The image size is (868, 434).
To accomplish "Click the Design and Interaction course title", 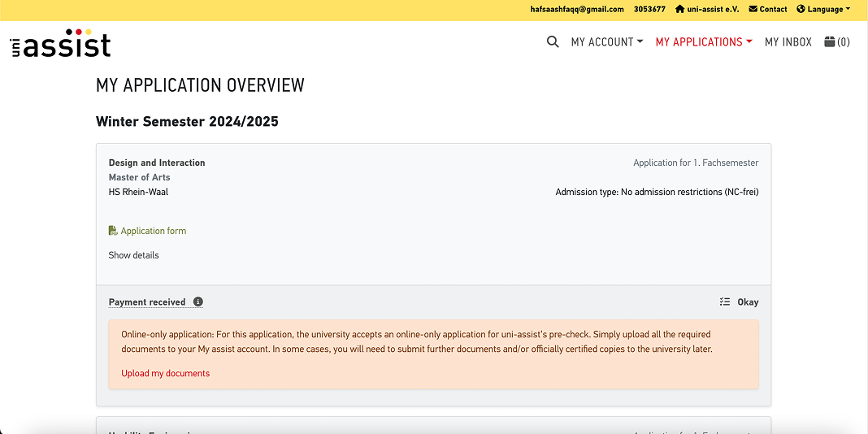I will pos(157,163).
